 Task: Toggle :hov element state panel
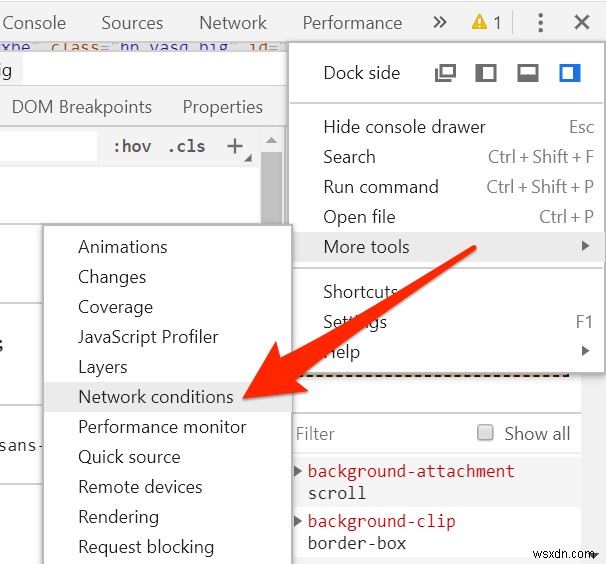point(132,147)
